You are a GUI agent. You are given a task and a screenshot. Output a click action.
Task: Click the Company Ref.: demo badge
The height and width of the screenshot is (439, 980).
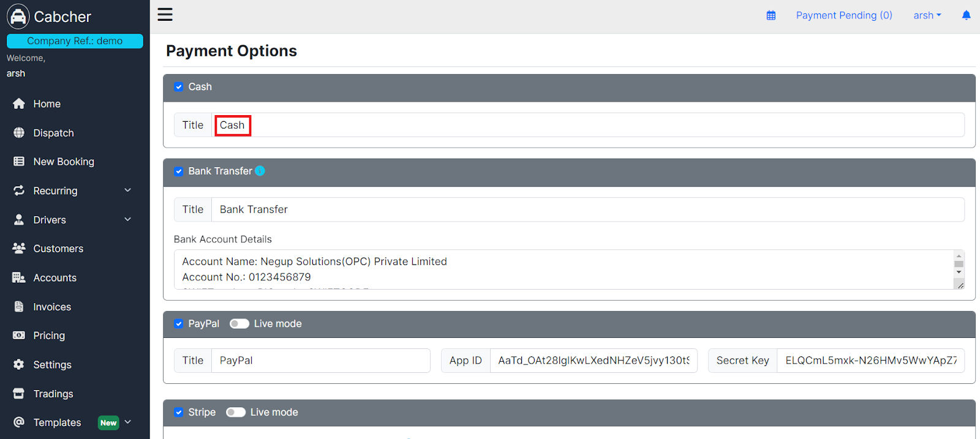click(x=75, y=41)
